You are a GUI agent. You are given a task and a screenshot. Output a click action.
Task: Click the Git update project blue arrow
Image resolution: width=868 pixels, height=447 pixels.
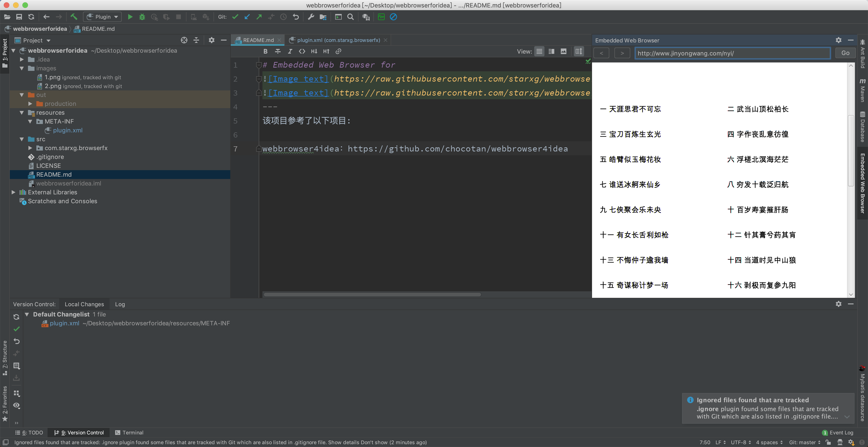247,17
